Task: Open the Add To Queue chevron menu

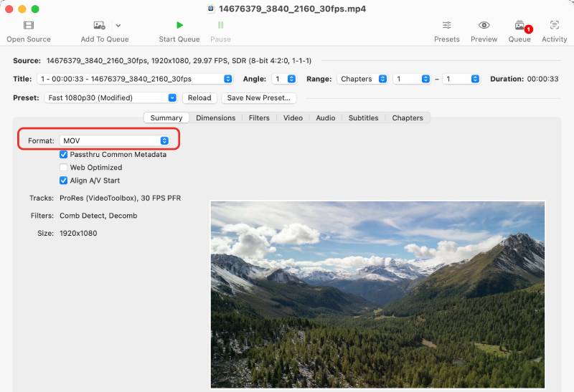Action: 118,26
